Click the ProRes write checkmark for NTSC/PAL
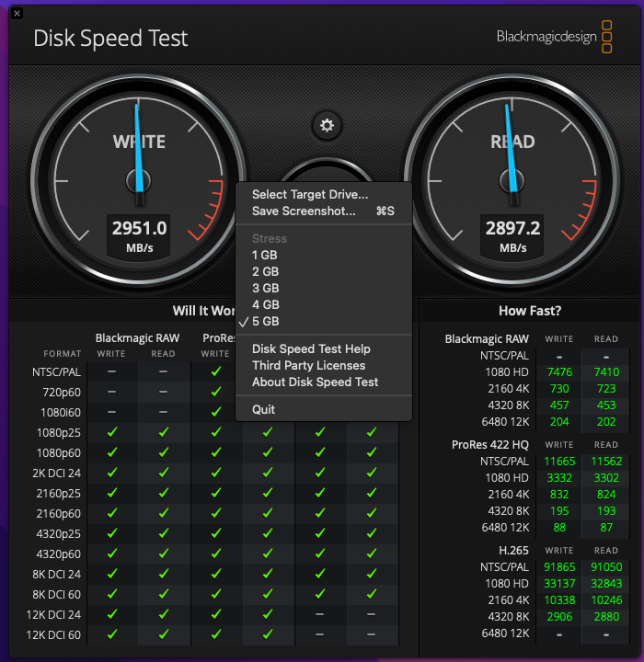 coord(216,371)
